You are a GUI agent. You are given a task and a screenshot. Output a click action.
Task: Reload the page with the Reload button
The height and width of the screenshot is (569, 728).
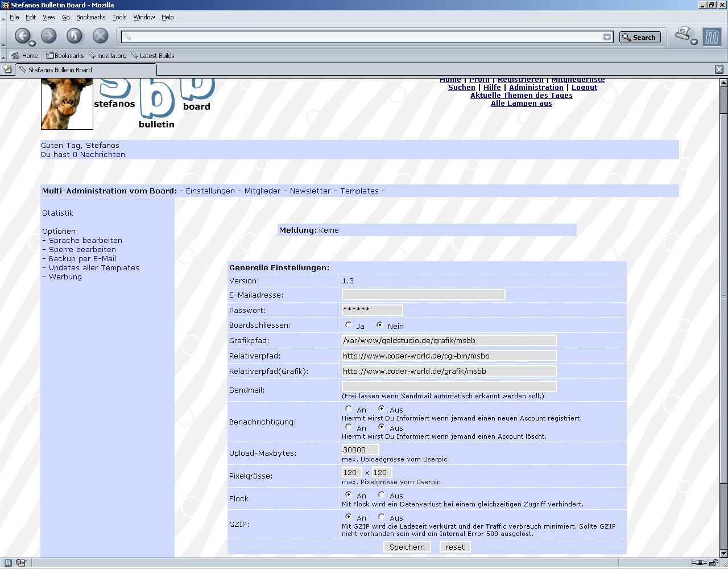click(75, 36)
